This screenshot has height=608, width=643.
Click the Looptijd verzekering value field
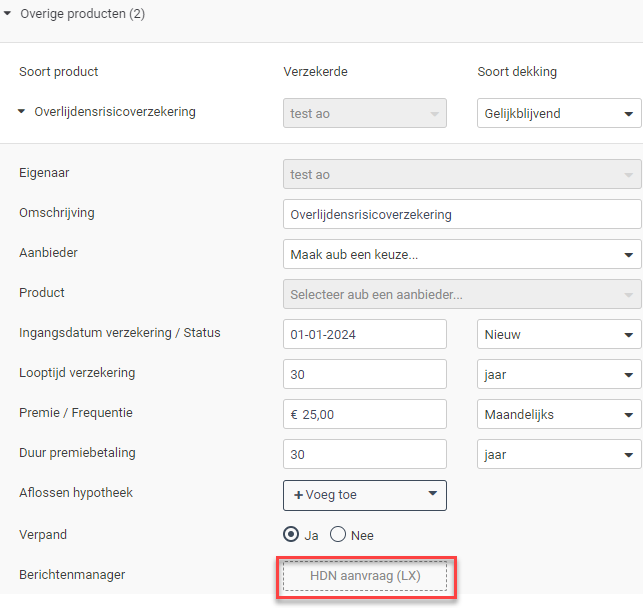(365, 374)
